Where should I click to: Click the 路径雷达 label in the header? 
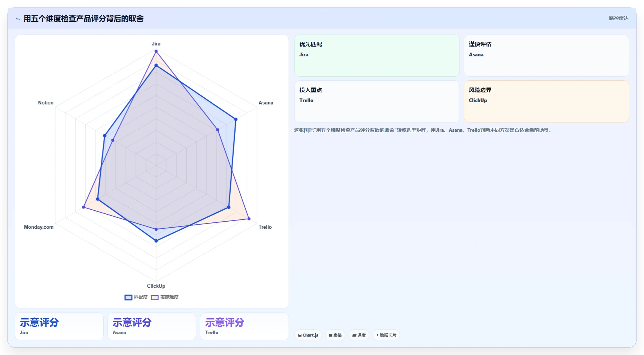pyautogui.click(x=618, y=18)
